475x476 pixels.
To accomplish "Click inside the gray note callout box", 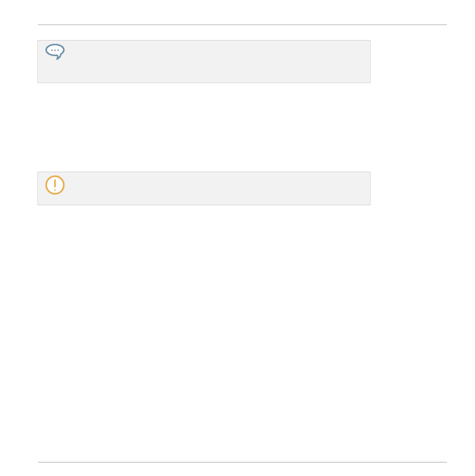I will tap(204, 62).
